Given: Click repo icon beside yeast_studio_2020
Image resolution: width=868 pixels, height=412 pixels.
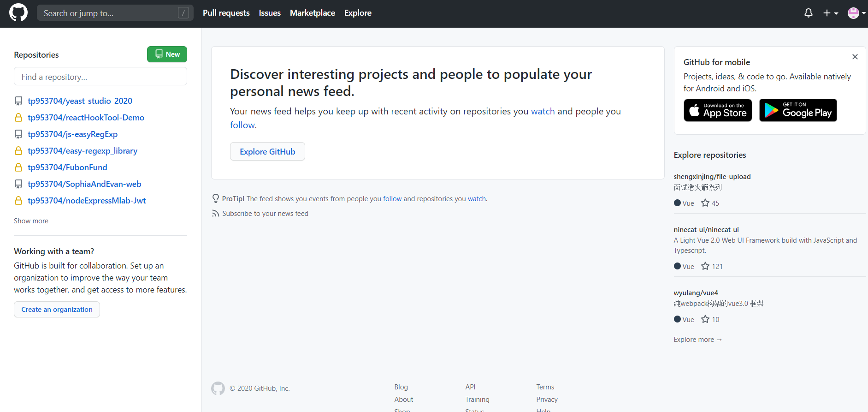Looking at the screenshot, I should coord(18,101).
